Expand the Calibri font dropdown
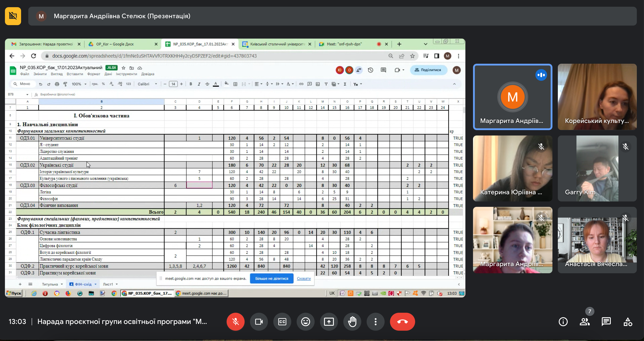 (x=147, y=84)
